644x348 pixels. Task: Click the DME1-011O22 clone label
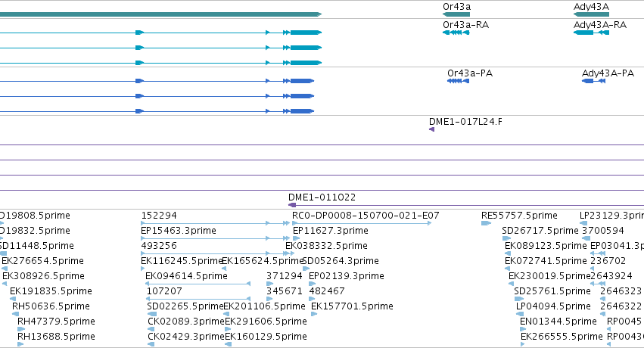[322, 197]
